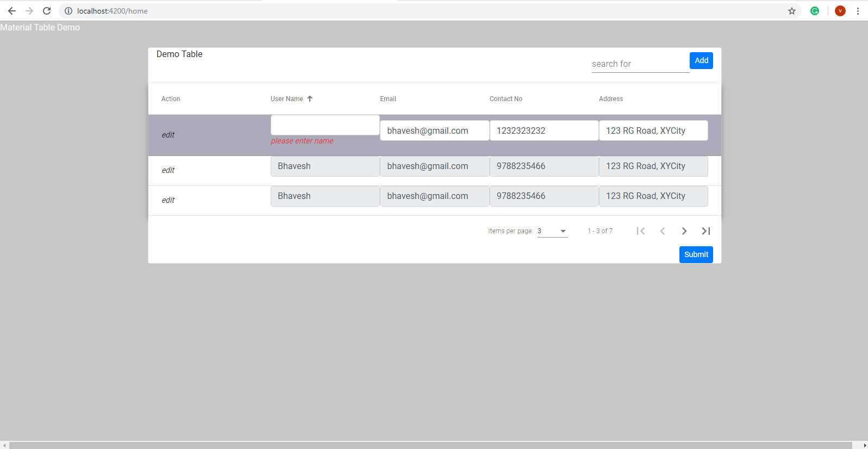Go back with browser back arrow
Image resolution: width=868 pixels, height=449 pixels.
click(x=11, y=11)
